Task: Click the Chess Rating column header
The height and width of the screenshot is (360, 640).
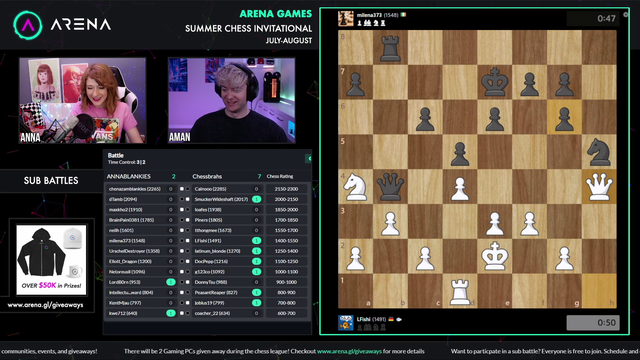Action: 280,176
